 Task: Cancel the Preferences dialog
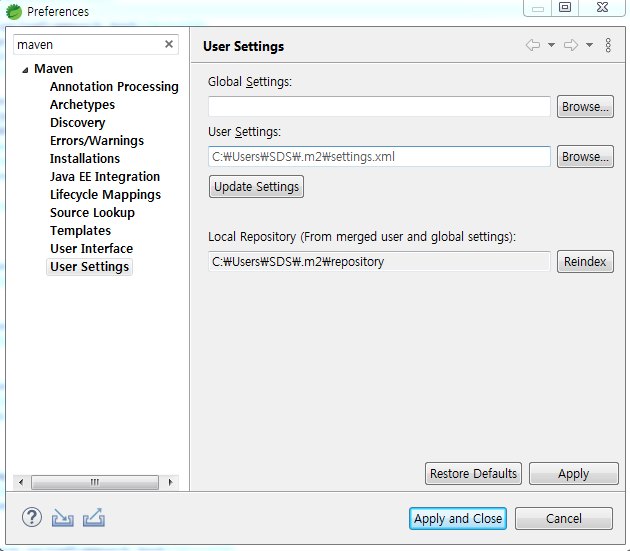564,518
